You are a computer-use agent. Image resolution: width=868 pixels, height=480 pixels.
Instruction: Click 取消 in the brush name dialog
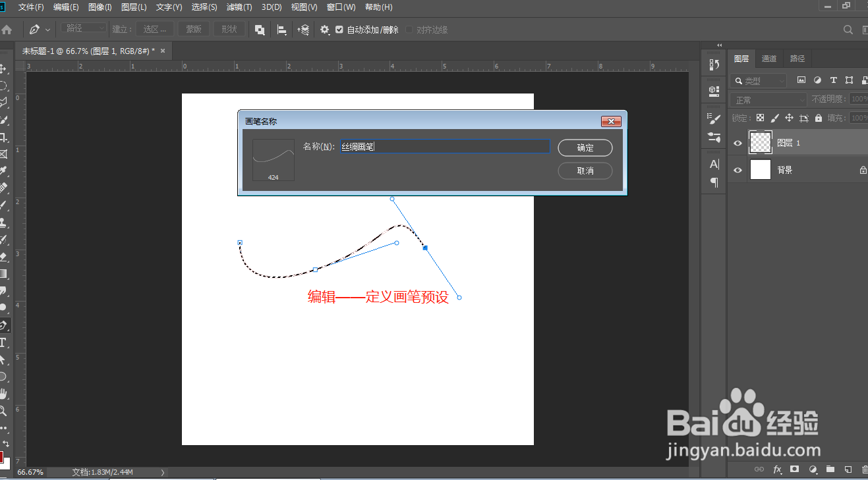point(585,171)
